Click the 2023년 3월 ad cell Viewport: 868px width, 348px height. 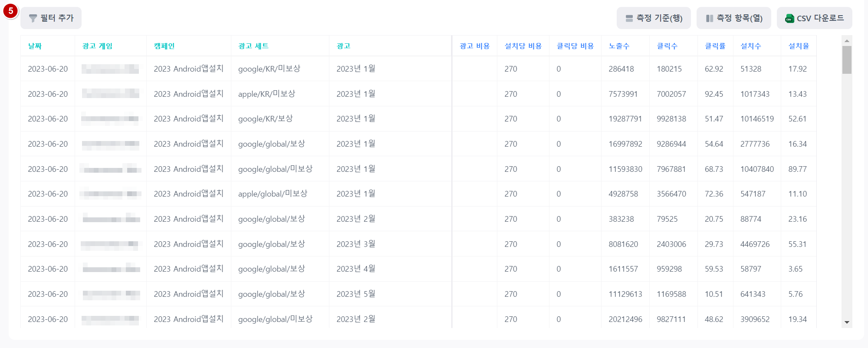[x=356, y=244]
